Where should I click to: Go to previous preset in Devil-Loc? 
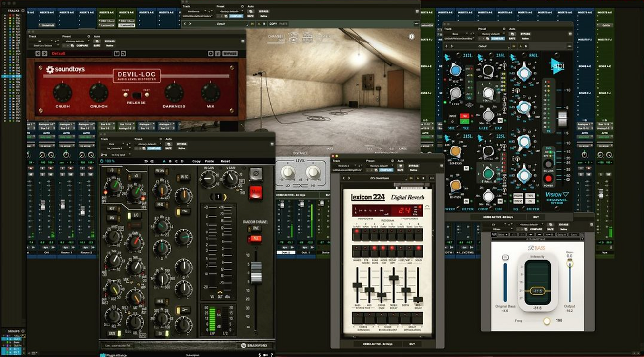coord(38,53)
